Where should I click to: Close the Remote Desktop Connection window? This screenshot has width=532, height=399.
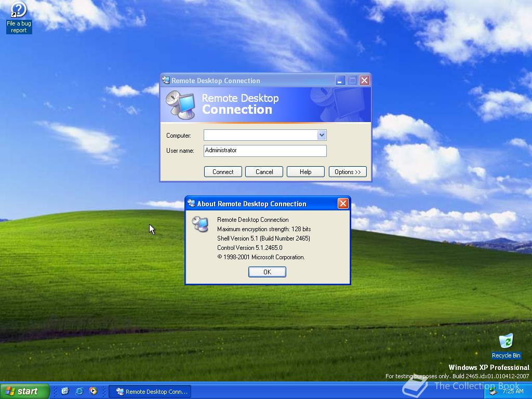pos(364,81)
